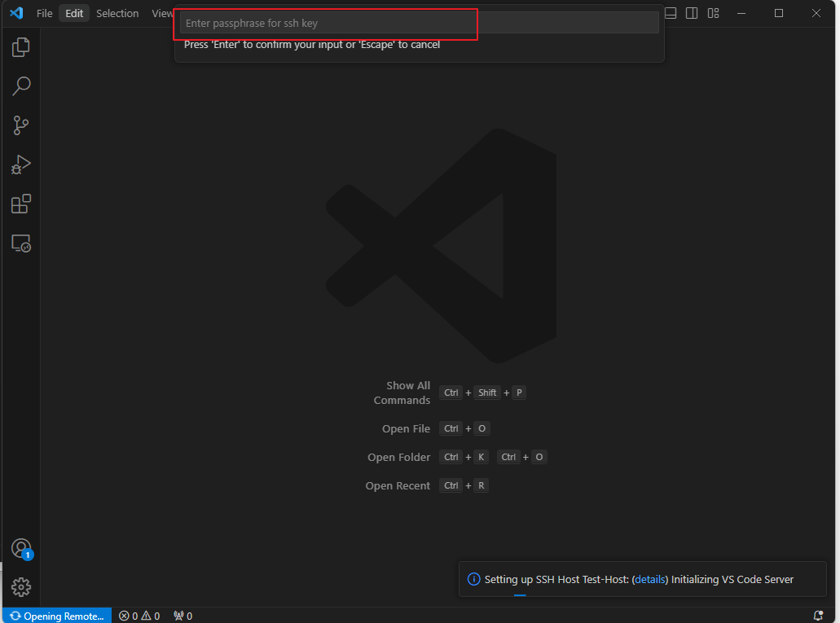
Task: Open notifications bell in status bar
Action: 818,616
